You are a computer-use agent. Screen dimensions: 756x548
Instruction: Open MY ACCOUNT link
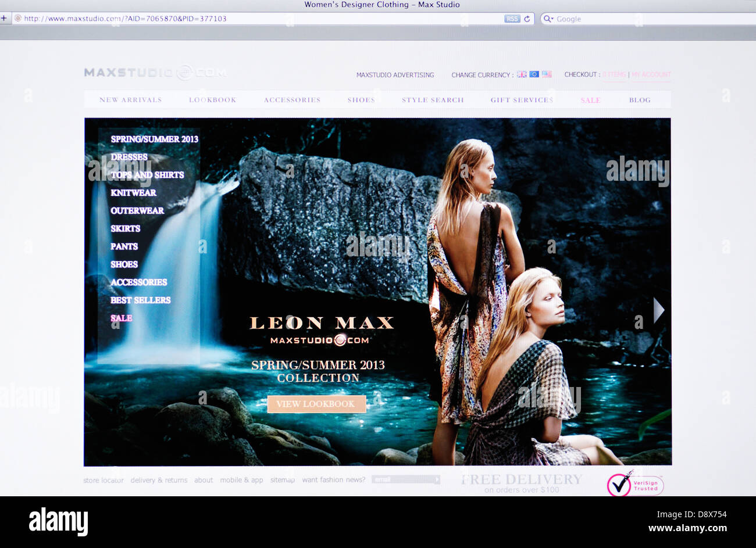pos(651,74)
